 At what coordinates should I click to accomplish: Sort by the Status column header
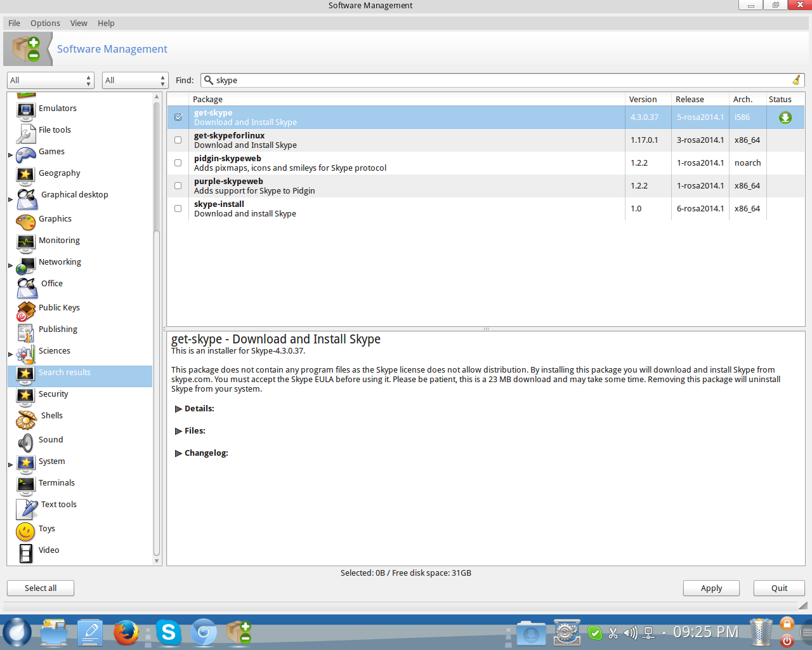(x=785, y=100)
